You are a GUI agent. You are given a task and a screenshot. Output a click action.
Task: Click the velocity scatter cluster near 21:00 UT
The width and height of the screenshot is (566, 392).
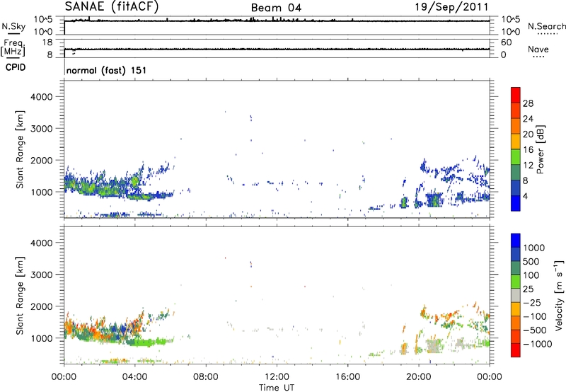pos(433,346)
